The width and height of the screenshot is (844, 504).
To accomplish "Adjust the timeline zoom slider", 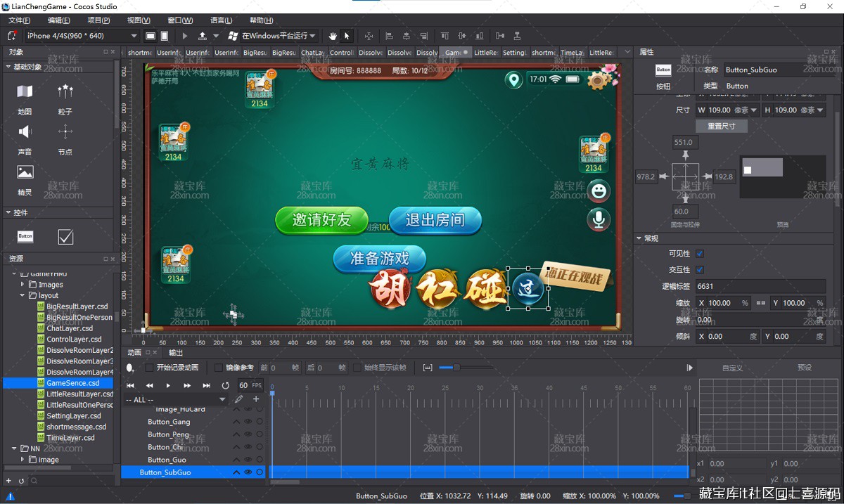I will (456, 368).
